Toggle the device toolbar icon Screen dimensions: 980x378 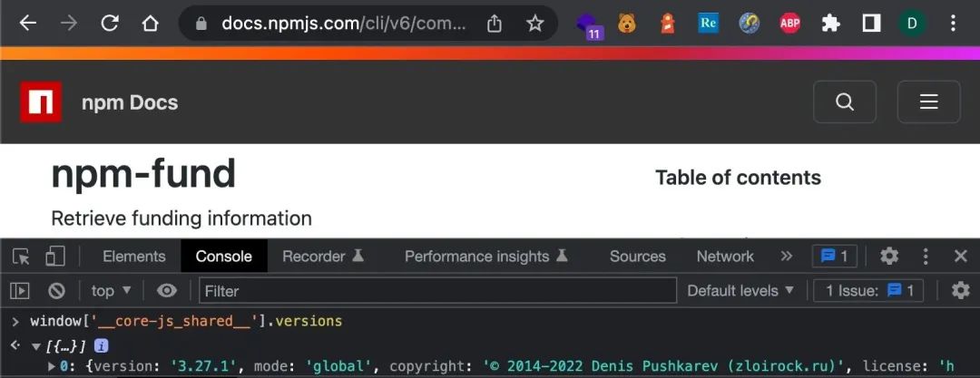[x=55, y=257]
